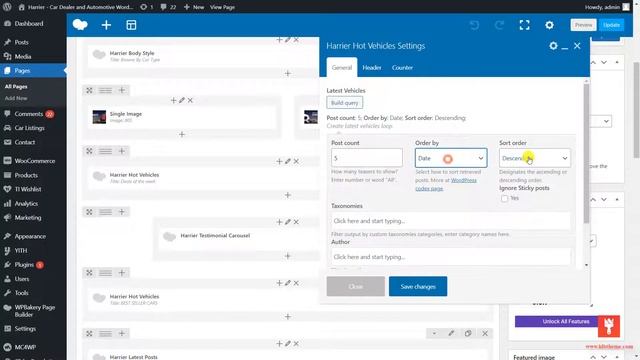The image size is (640, 360).
Task: Change column layout for Single Image row
Action: click(x=105, y=90)
